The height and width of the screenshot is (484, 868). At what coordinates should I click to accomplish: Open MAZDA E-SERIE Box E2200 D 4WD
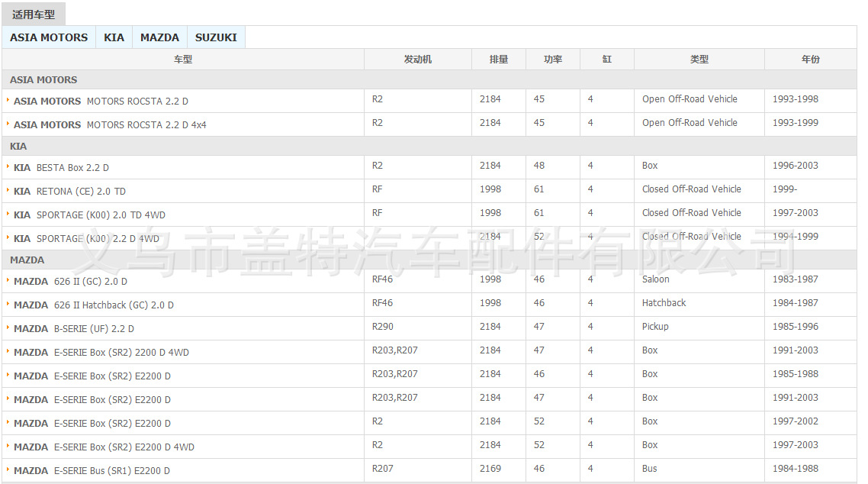click(104, 447)
